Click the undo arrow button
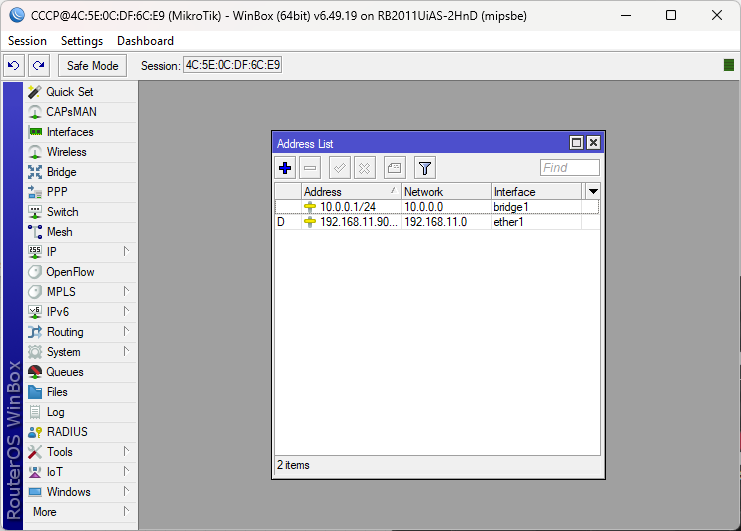741x531 pixels. pos(14,65)
